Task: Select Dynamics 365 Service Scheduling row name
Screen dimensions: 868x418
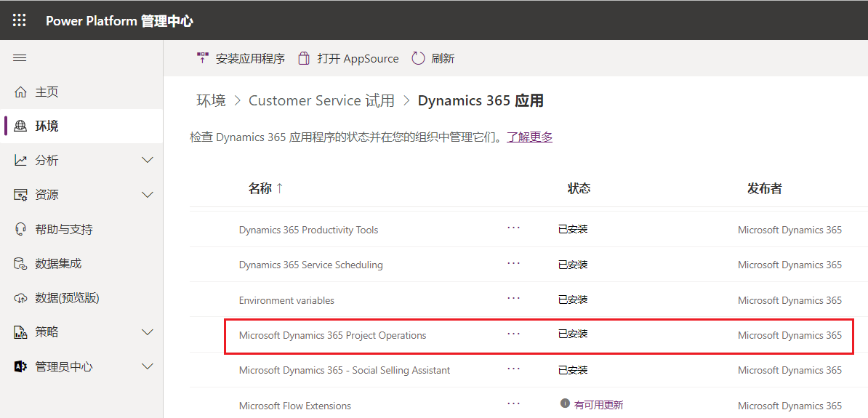Action: [310, 265]
